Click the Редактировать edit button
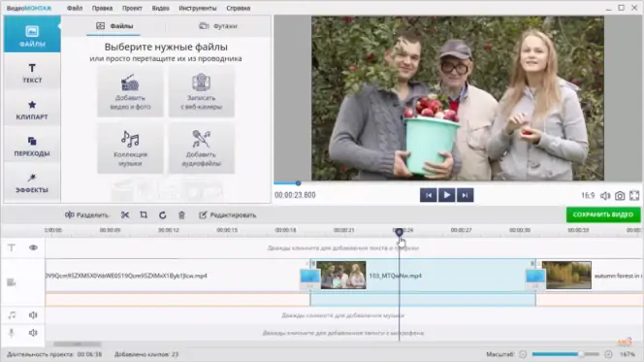This screenshot has width=644, height=362. 228,214
